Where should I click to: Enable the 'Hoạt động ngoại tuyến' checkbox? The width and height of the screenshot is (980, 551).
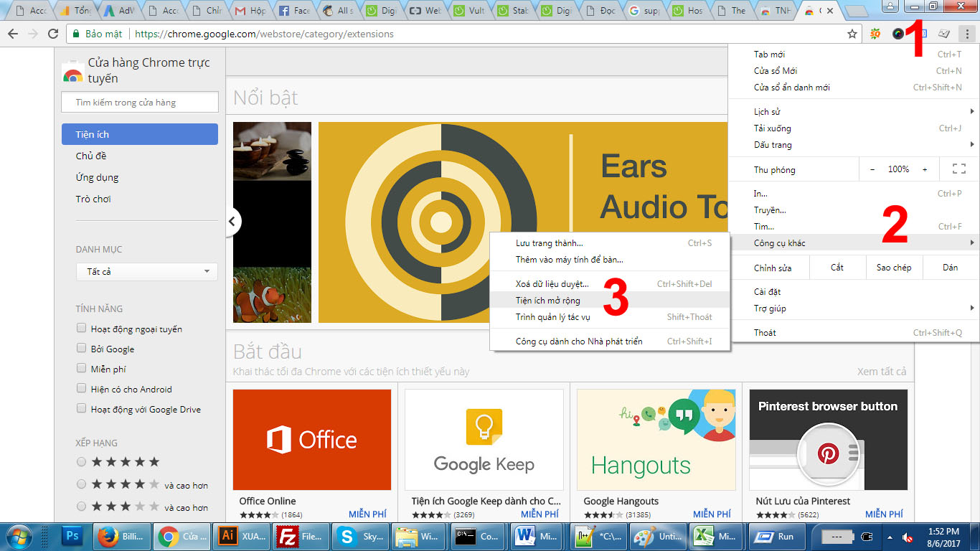(82, 329)
